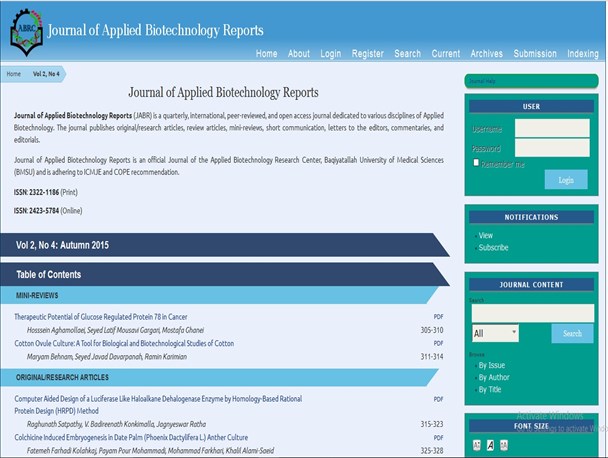The width and height of the screenshot is (608, 458).
Task: Click page range 325-328
Action: tap(432, 451)
